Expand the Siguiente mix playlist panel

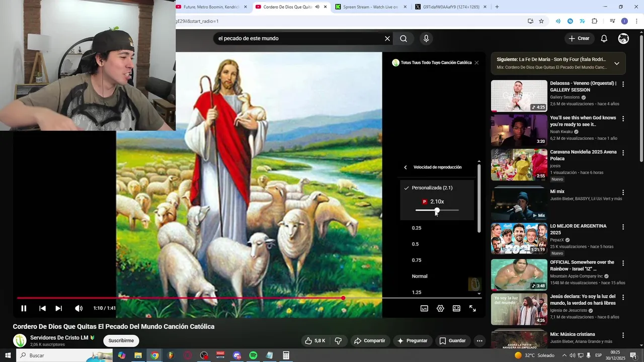pos(617,63)
